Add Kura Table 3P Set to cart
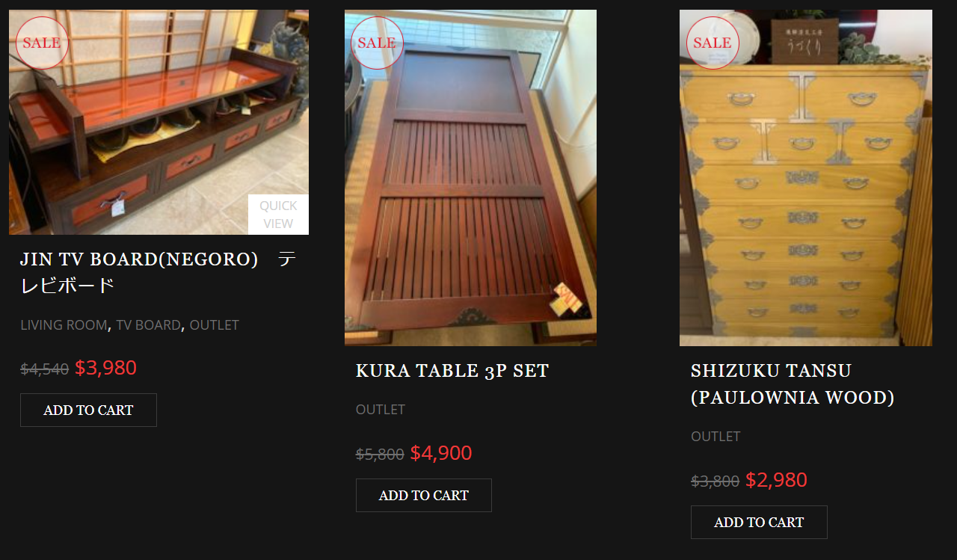This screenshot has height=560, width=957. tap(424, 496)
